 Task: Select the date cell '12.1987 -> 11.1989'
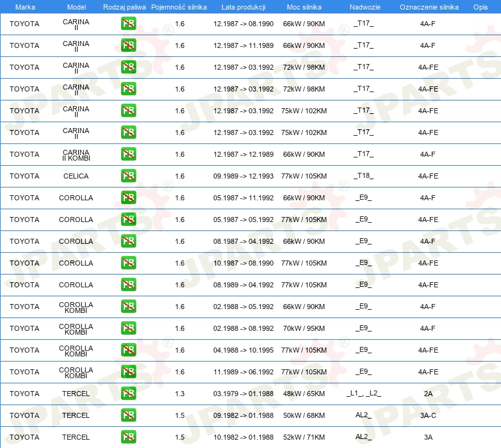pyautogui.click(x=243, y=45)
